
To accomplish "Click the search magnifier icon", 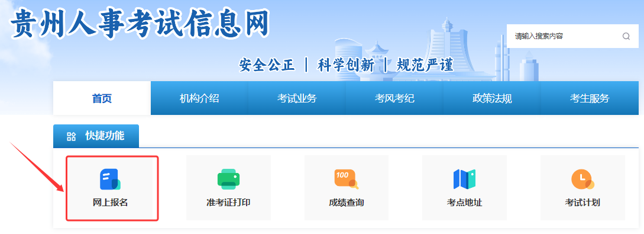I will pos(626,36).
